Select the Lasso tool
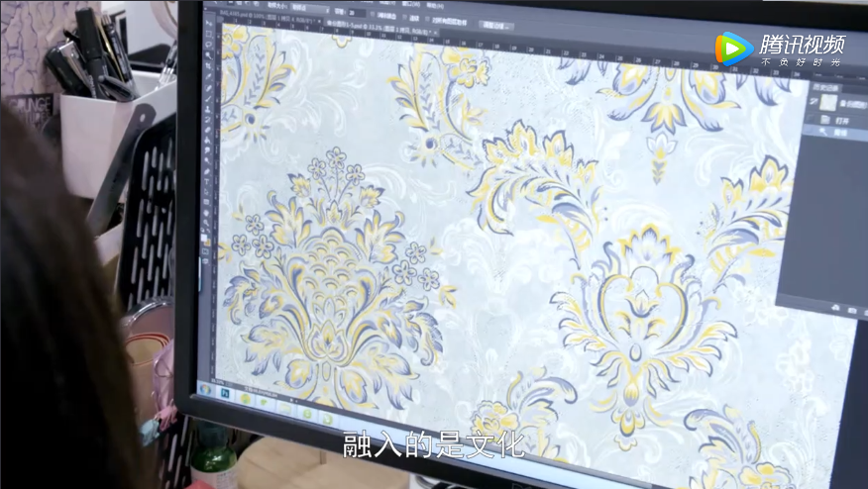 (x=208, y=44)
